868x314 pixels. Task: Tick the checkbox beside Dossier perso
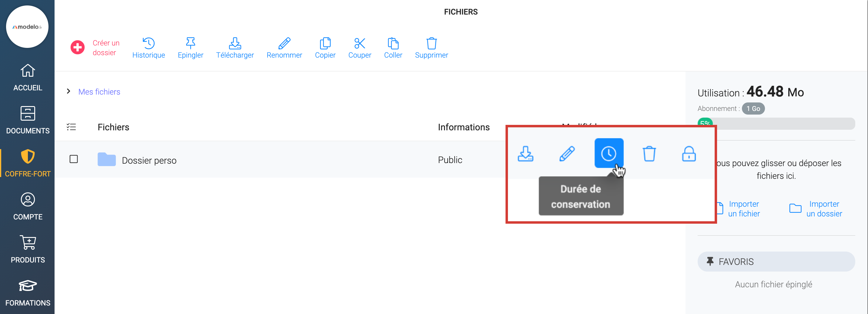pyautogui.click(x=73, y=159)
